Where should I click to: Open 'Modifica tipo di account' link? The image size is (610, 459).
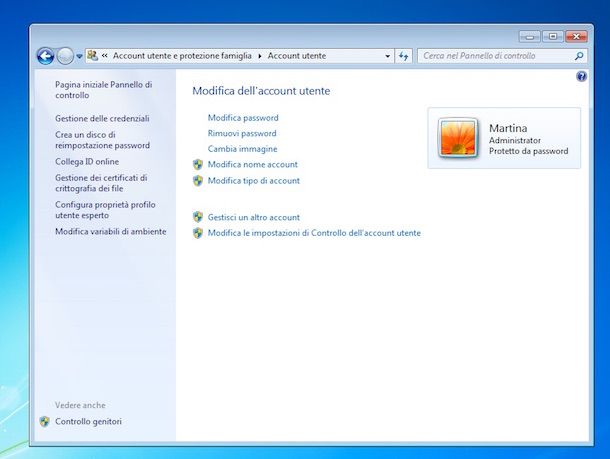[254, 181]
